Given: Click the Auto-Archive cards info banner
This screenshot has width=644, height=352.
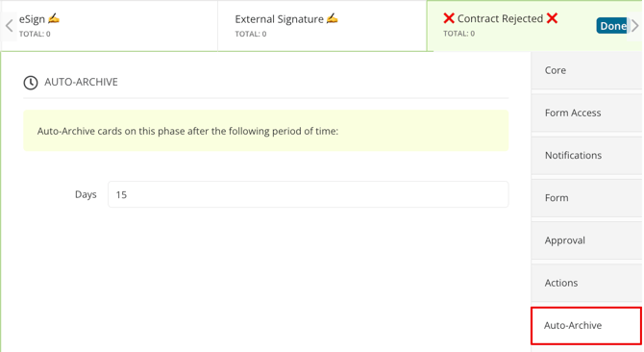Looking at the screenshot, I should tap(265, 131).
